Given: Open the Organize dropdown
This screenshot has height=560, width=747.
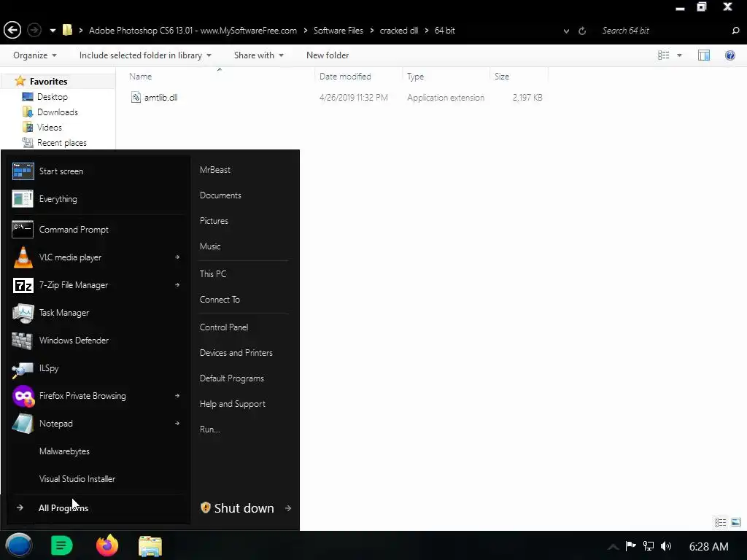Looking at the screenshot, I should (x=35, y=55).
